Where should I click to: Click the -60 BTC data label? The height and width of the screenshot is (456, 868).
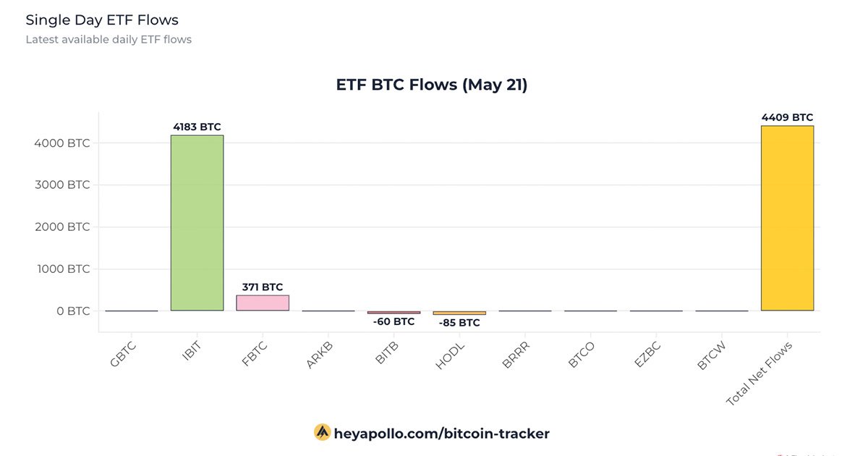click(393, 321)
